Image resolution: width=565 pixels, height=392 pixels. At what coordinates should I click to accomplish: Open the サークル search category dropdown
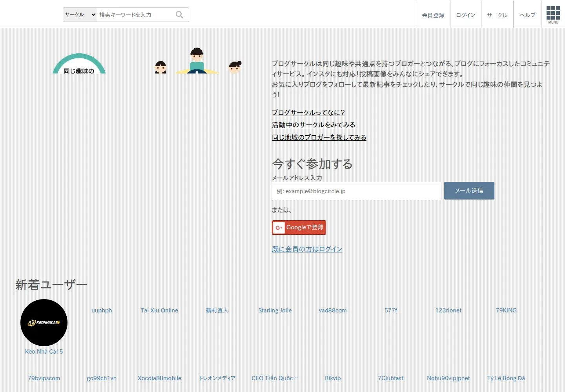(x=80, y=15)
